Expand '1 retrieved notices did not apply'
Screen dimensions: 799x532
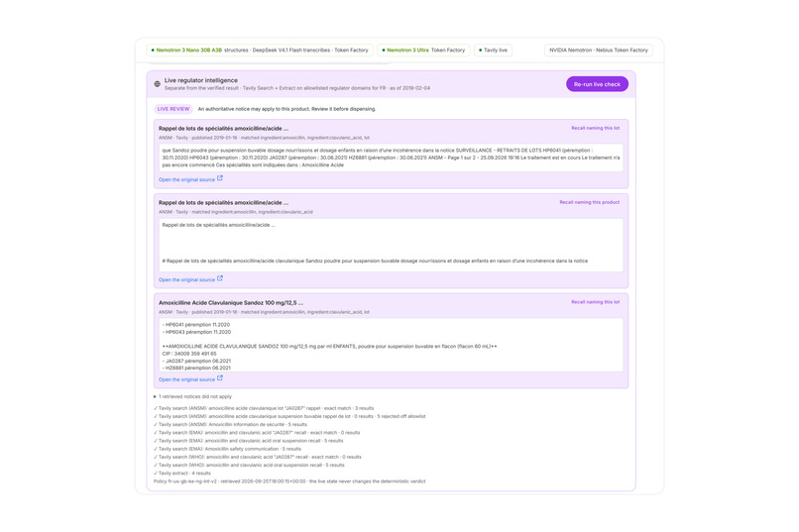tap(192, 396)
